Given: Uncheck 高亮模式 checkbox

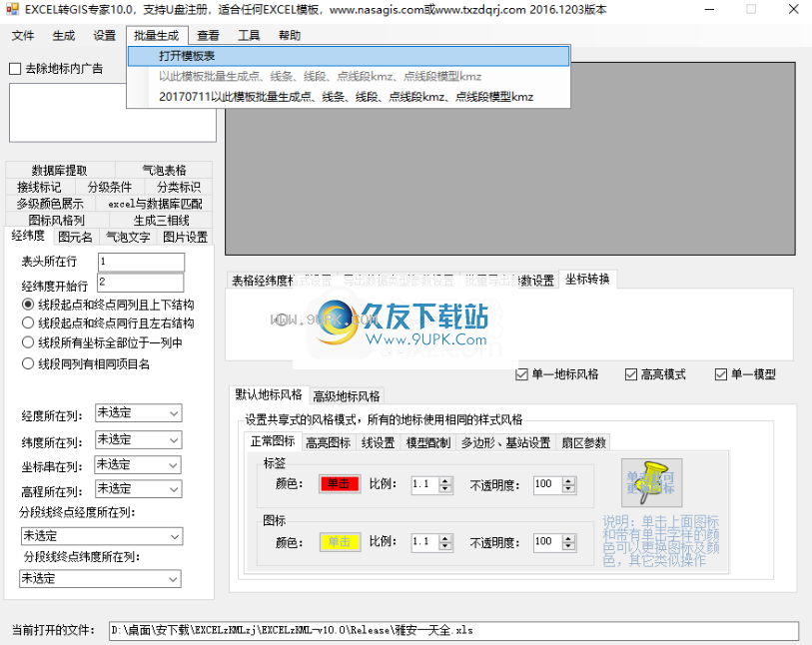Looking at the screenshot, I should pos(631,374).
